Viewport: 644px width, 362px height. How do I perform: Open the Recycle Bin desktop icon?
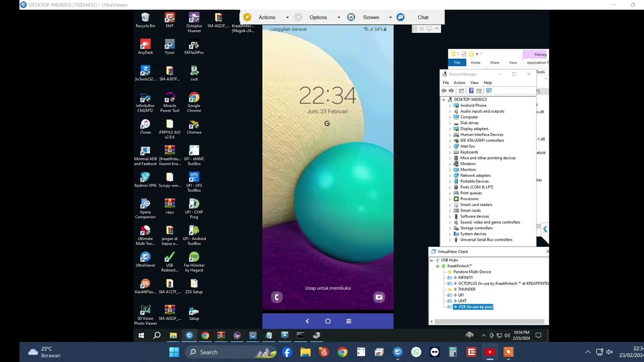[145, 21]
